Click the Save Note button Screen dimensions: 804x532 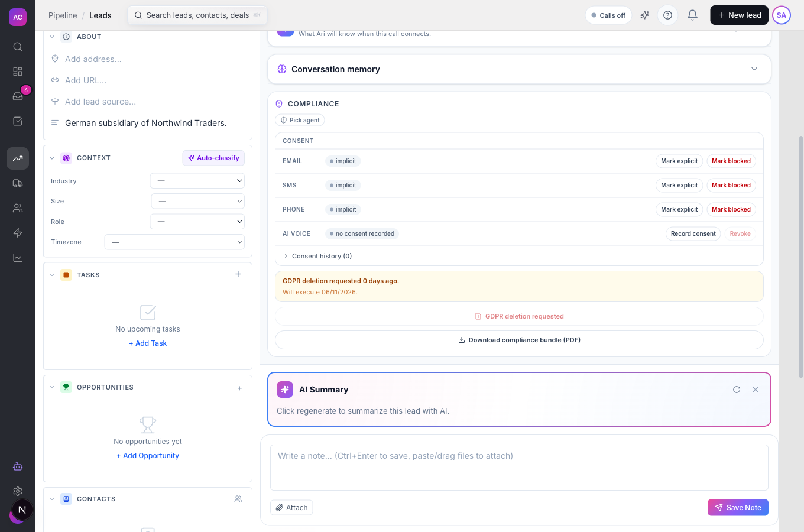tap(738, 507)
